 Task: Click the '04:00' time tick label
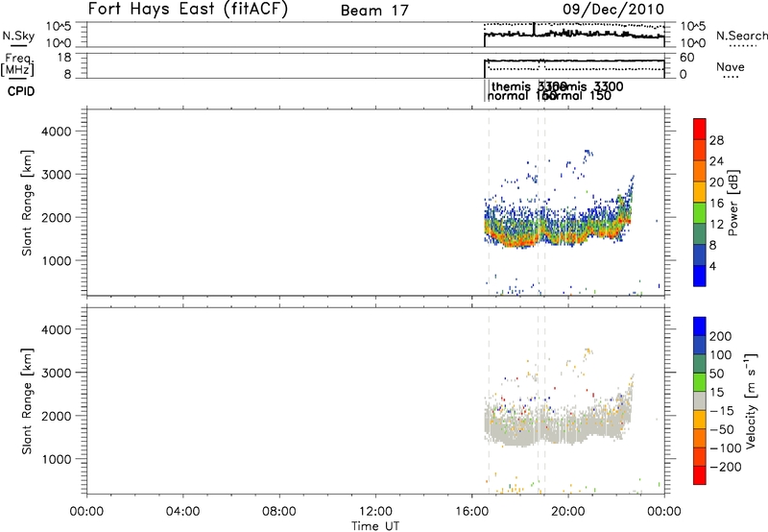pyautogui.click(x=182, y=512)
